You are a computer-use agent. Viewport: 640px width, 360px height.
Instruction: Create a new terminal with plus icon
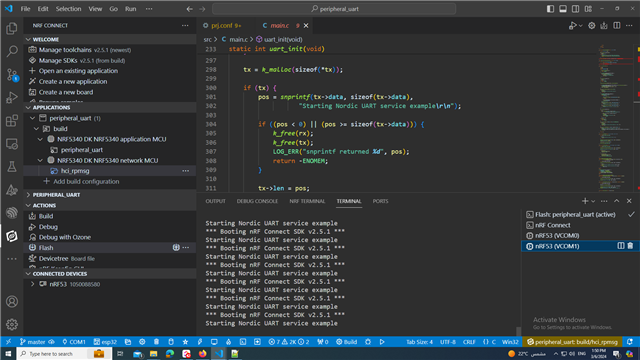pos(585,201)
